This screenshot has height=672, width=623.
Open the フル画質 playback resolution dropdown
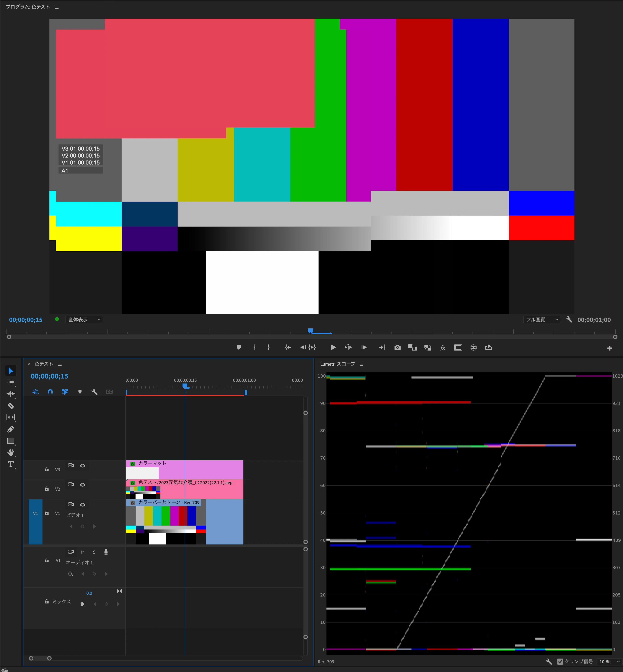542,320
